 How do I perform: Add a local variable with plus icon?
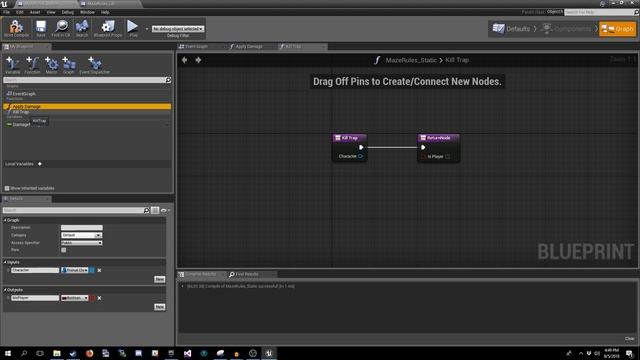(x=40, y=164)
